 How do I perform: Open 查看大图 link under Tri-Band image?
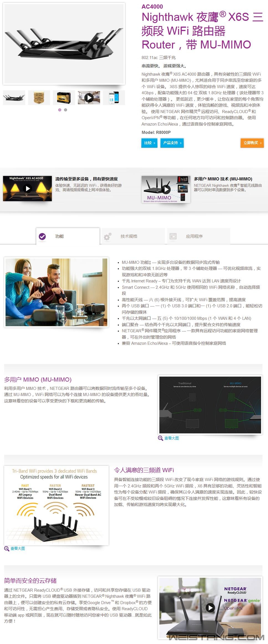click(18, 548)
